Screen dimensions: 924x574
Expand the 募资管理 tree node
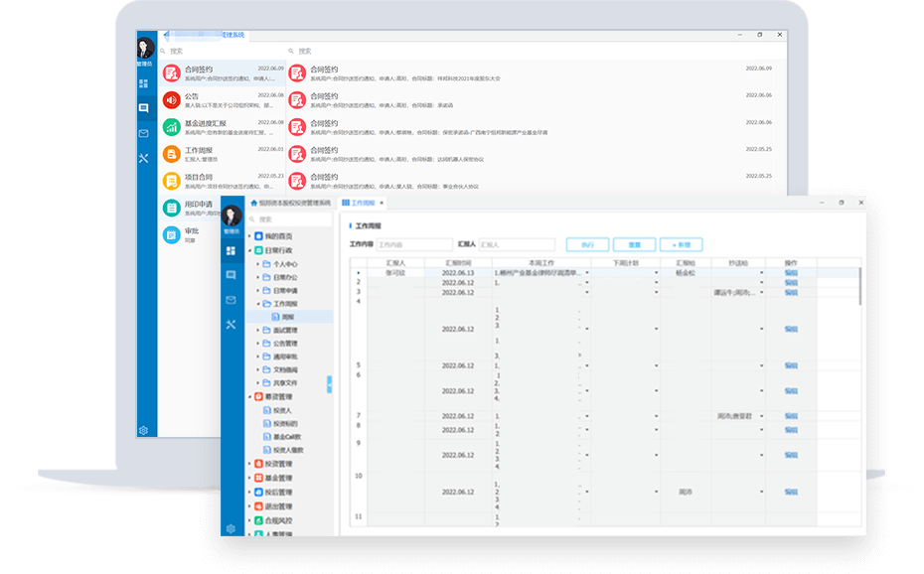click(248, 397)
